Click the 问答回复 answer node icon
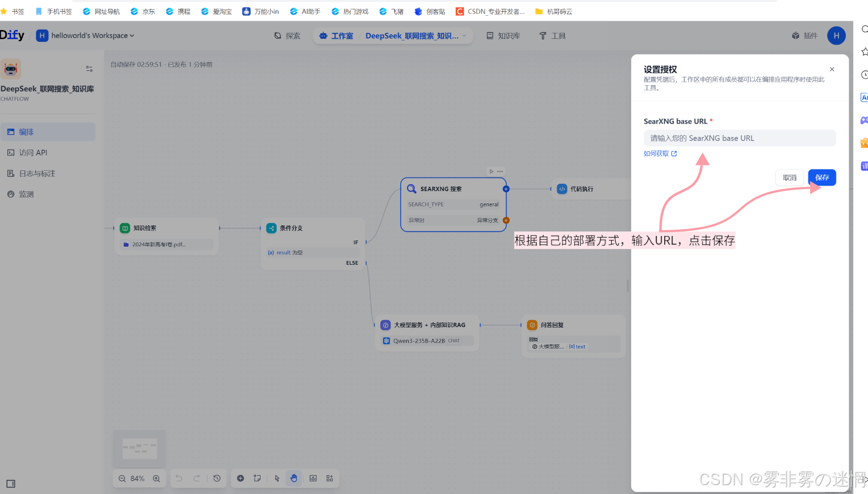868x494 pixels. coord(532,325)
